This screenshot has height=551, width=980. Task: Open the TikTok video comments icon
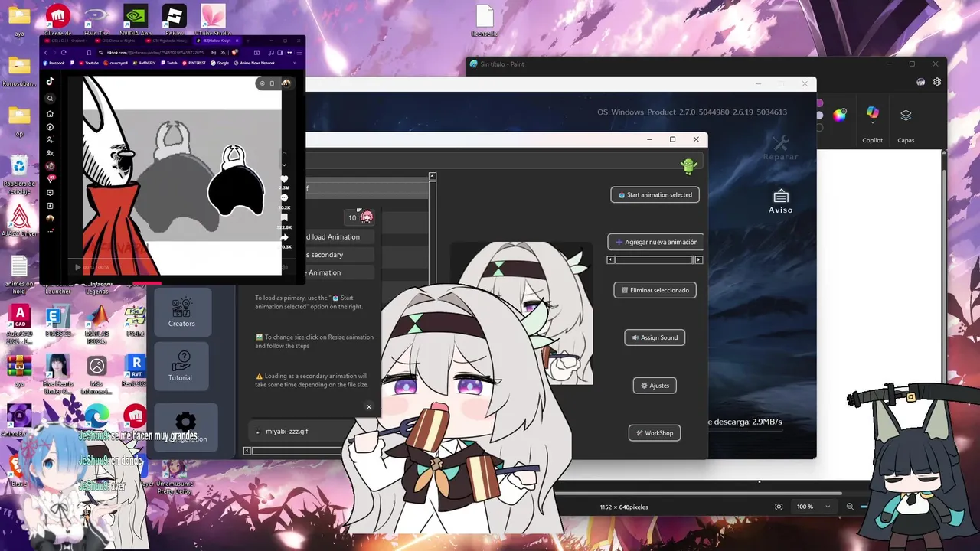coord(284,197)
